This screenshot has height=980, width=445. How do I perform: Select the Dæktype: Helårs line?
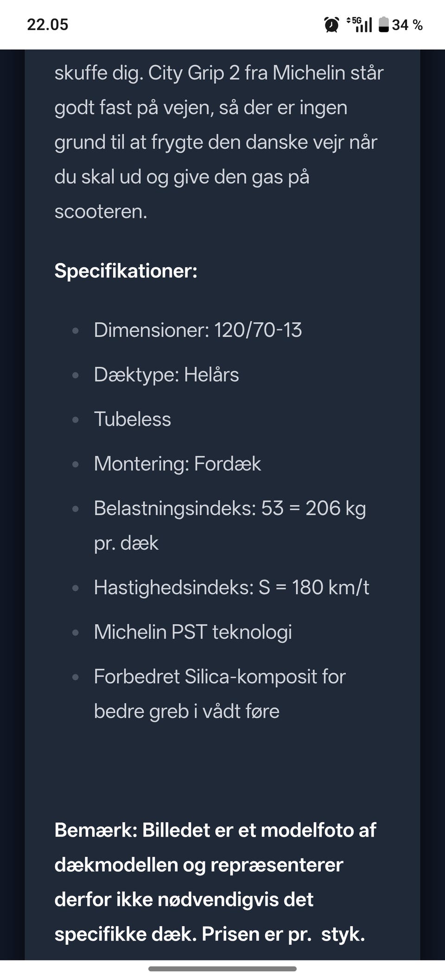(x=166, y=375)
